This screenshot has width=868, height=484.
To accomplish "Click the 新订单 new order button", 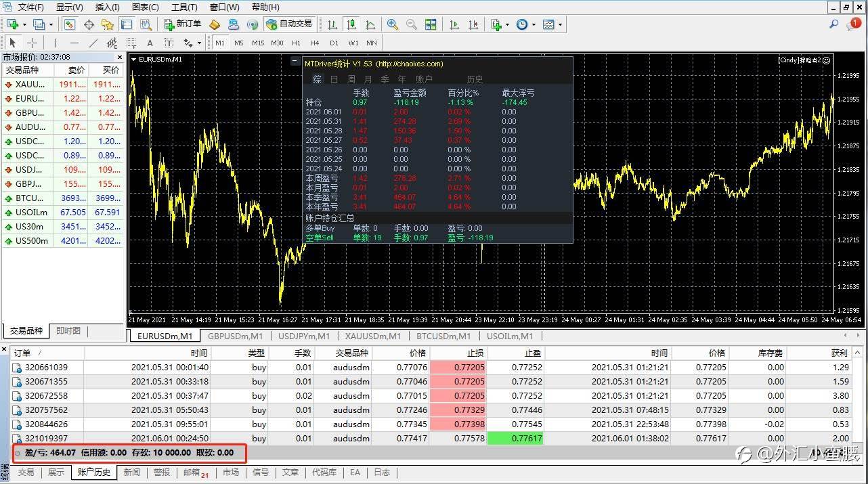I will (x=183, y=24).
